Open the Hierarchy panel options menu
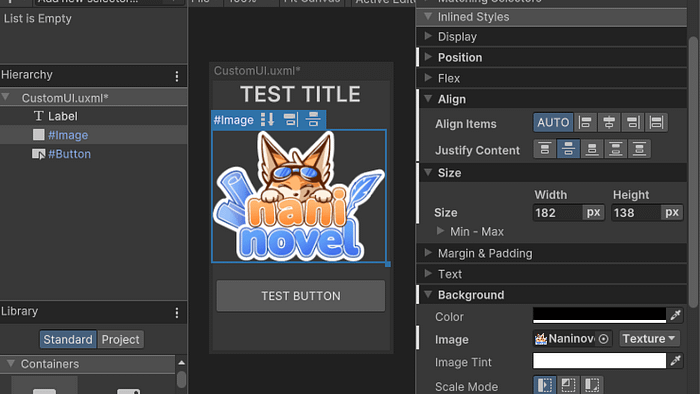Screen dimensions: 700x394 (x=177, y=76)
